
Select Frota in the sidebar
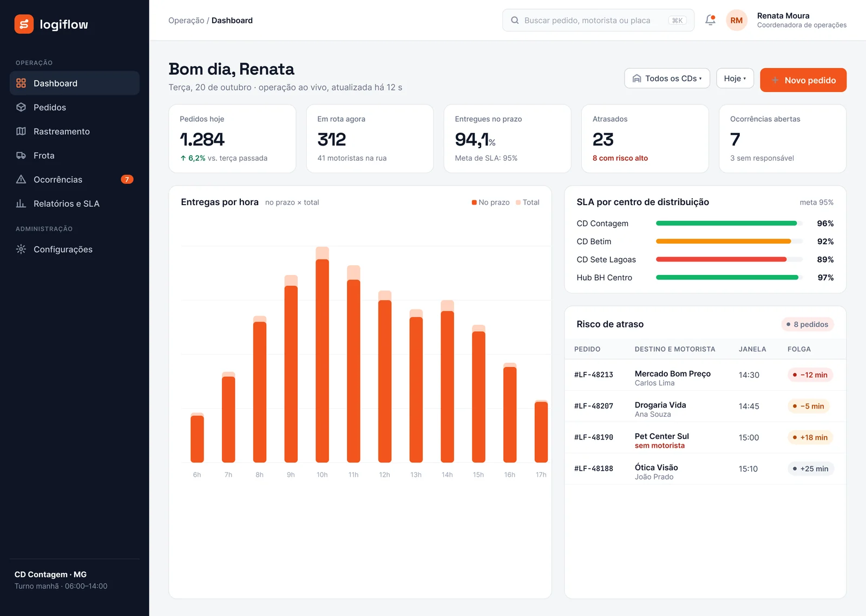(75, 155)
